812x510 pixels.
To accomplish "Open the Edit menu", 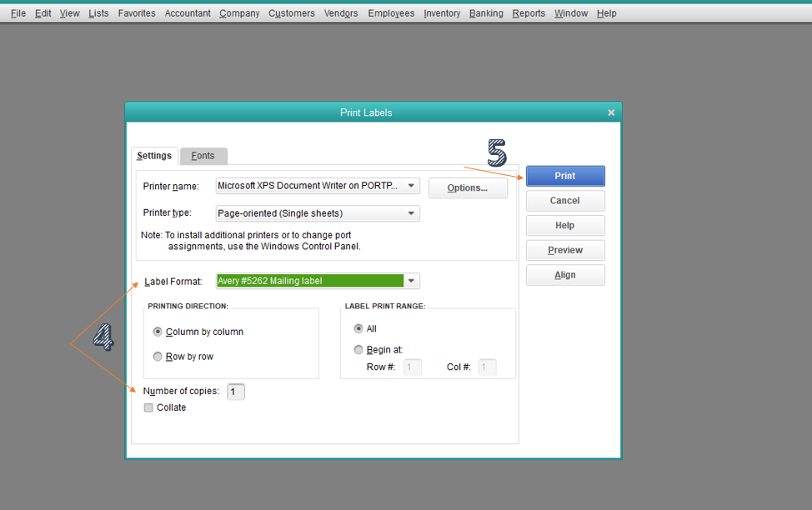I will [x=43, y=13].
